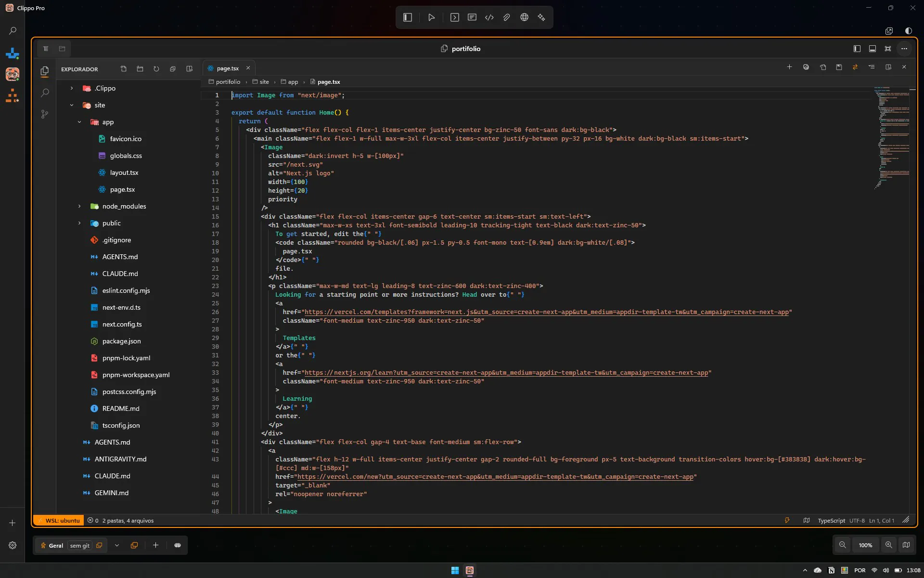This screenshot has height=578, width=924.
Task: Create a new folder in the explorer
Action: pyautogui.click(x=140, y=69)
